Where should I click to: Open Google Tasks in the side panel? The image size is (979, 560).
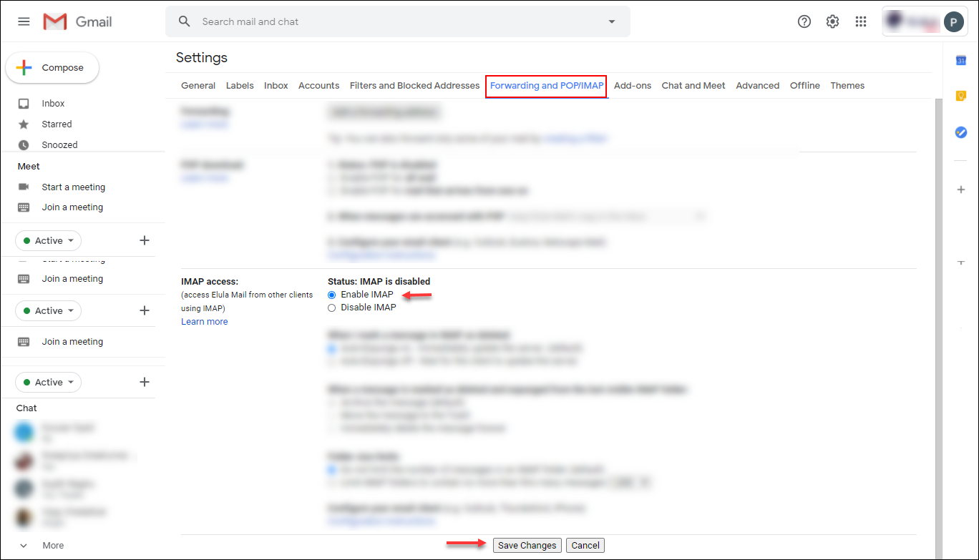[x=961, y=132]
